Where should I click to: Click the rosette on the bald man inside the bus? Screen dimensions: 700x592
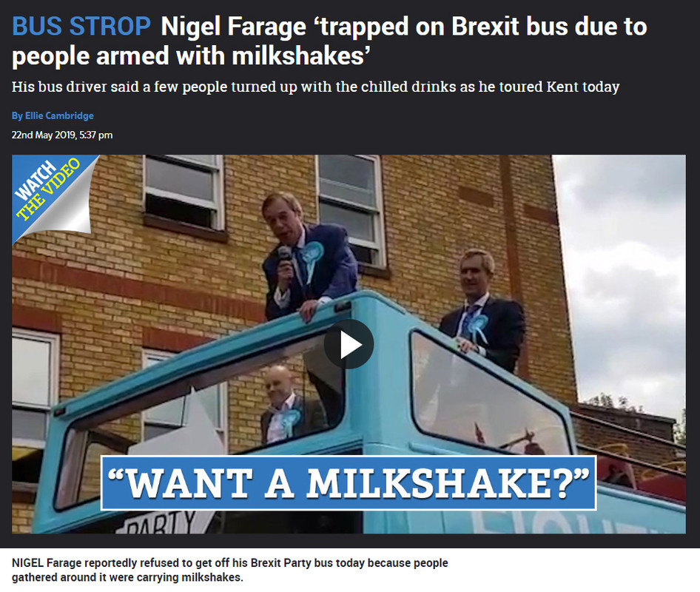click(x=289, y=421)
